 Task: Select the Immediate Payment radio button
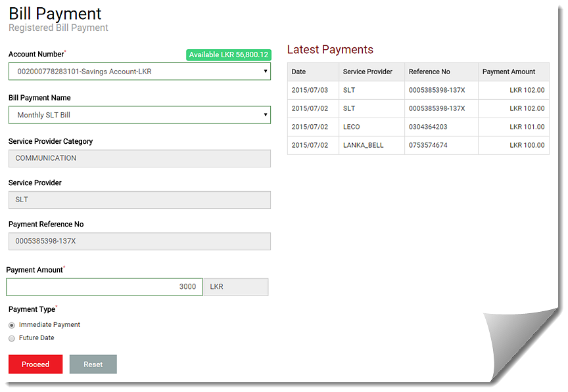point(12,325)
